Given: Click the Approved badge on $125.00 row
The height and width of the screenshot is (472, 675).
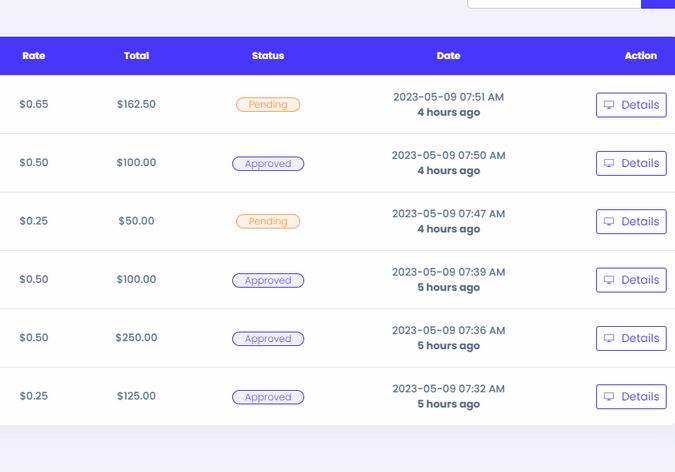Looking at the screenshot, I should click(268, 397).
